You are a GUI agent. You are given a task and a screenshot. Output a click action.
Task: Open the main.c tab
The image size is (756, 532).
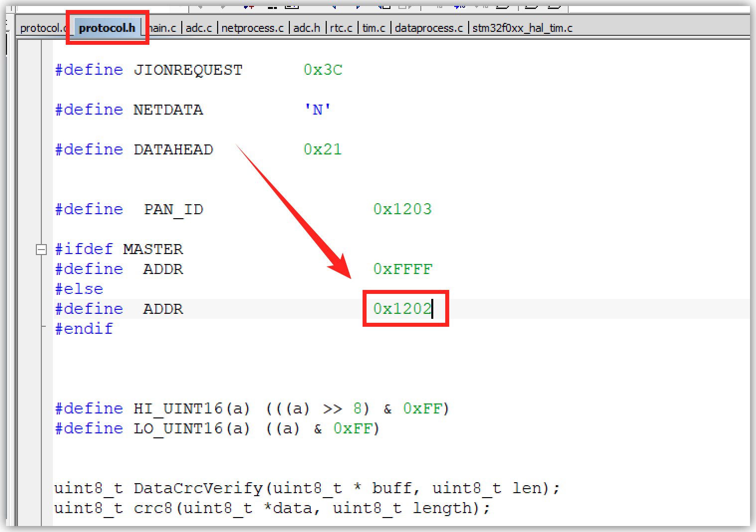pos(163,28)
